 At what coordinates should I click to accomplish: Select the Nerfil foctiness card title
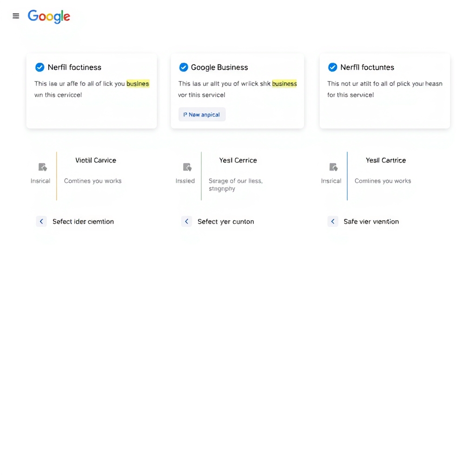(74, 67)
